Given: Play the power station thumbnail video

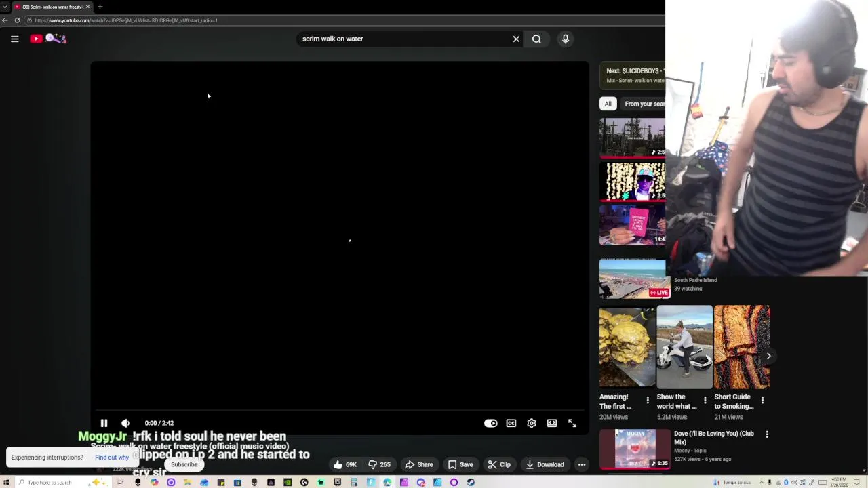Looking at the screenshot, I should (x=633, y=138).
